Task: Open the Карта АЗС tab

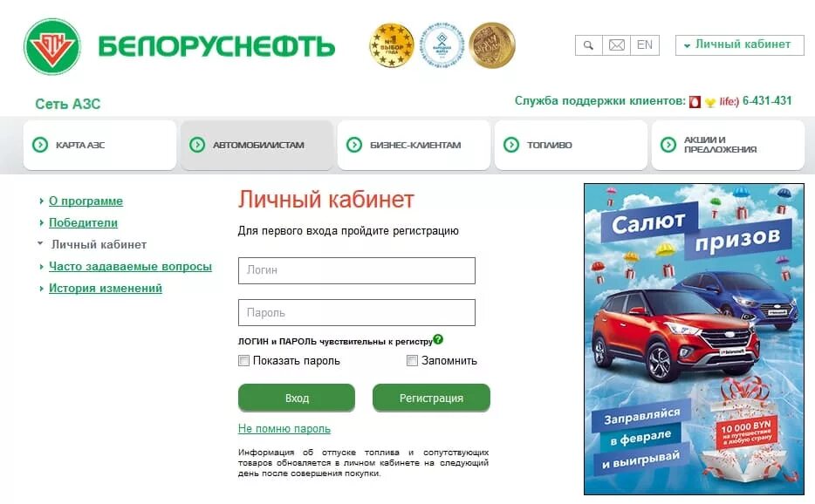Action: tap(99, 145)
